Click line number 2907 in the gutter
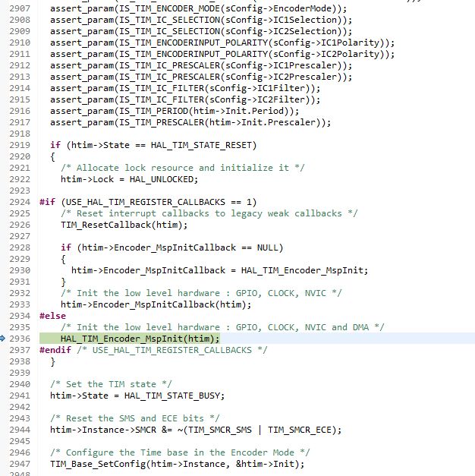 click(x=20, y=8)
